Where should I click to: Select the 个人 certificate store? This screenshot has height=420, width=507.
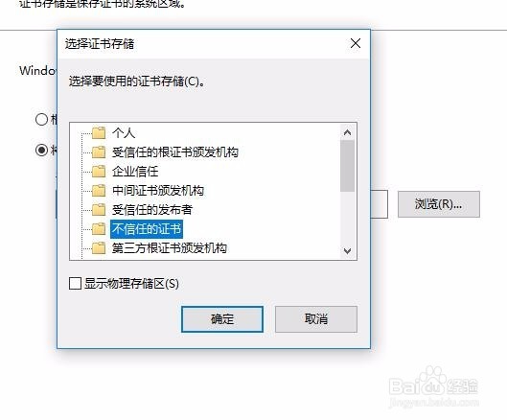point(124,132)
